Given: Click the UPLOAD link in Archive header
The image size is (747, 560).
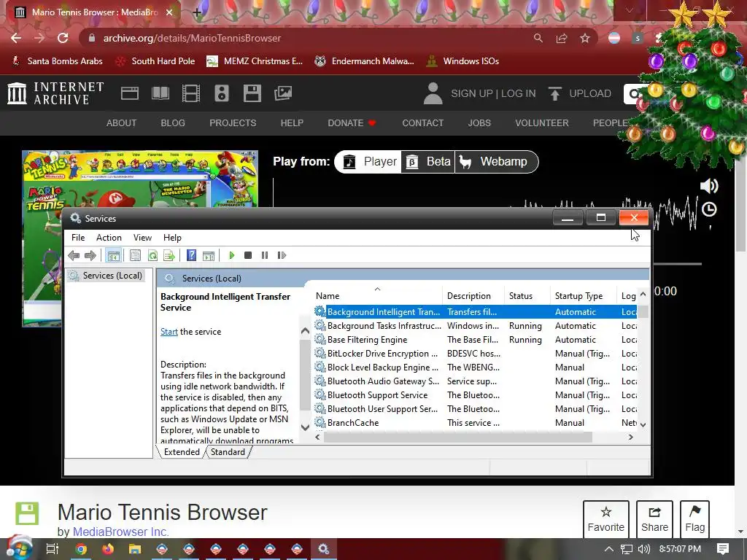Looking at the screenshot, I should pyautogui.click(x=580, y=93).
